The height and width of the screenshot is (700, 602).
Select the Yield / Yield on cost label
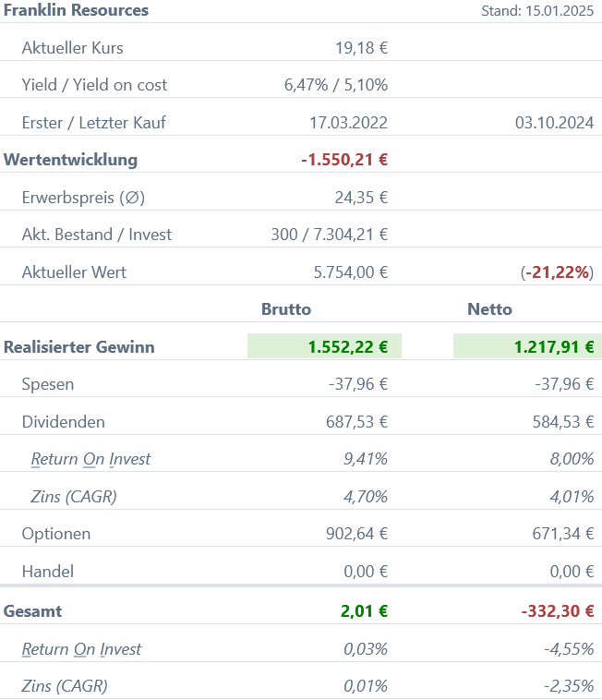click(x=94, y=85)
